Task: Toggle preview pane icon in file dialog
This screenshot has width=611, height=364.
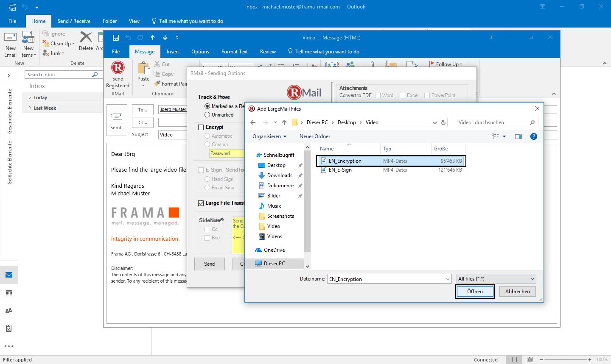Action: pos(519,136)
